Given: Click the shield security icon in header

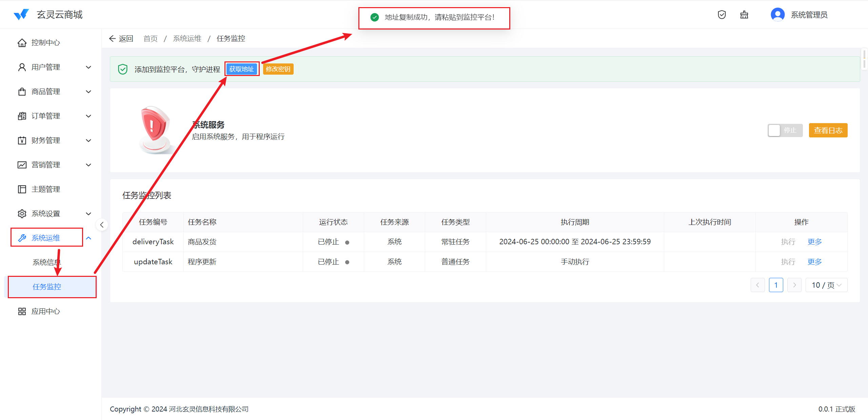Looking at the screenshot, I should point(722,15).
